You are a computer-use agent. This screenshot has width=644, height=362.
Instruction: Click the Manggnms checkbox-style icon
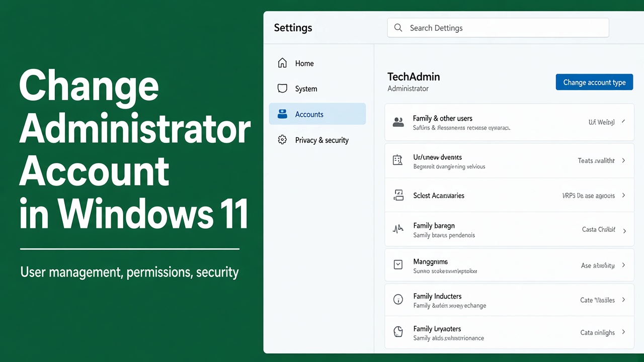398,264
